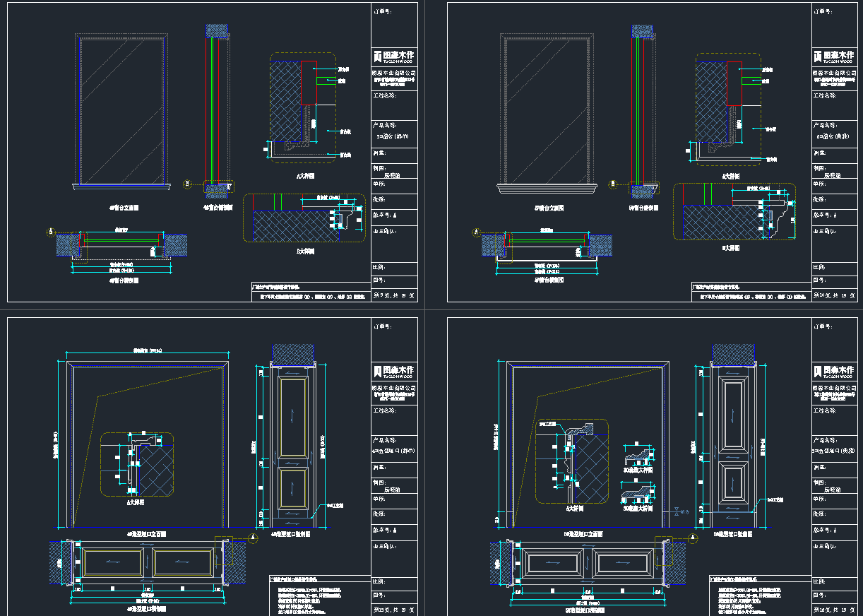Select section marker B beside 4#窗台 side section
This screenshot has height=616, width=863.
click(x=187, y=183)
